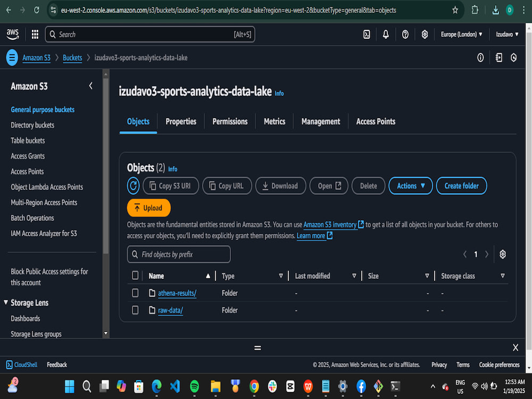Open Google Chrome from taskbar
This screenshot has height=399, width=532.
[x=254, y=386]
